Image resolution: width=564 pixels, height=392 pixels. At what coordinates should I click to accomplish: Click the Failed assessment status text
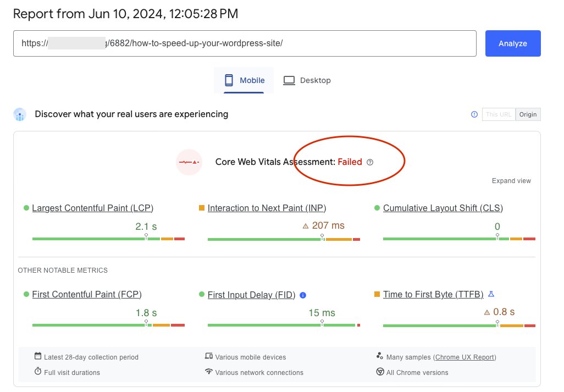coord(350,162)
